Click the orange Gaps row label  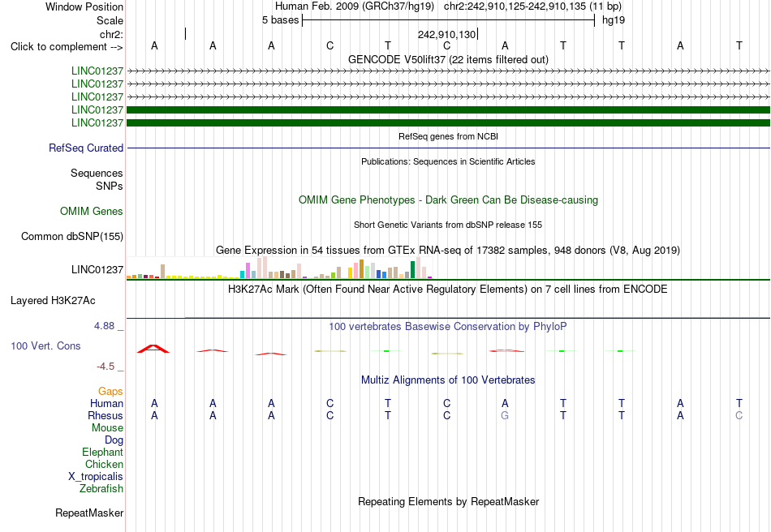pyautogui.click(x=110, y=391)
